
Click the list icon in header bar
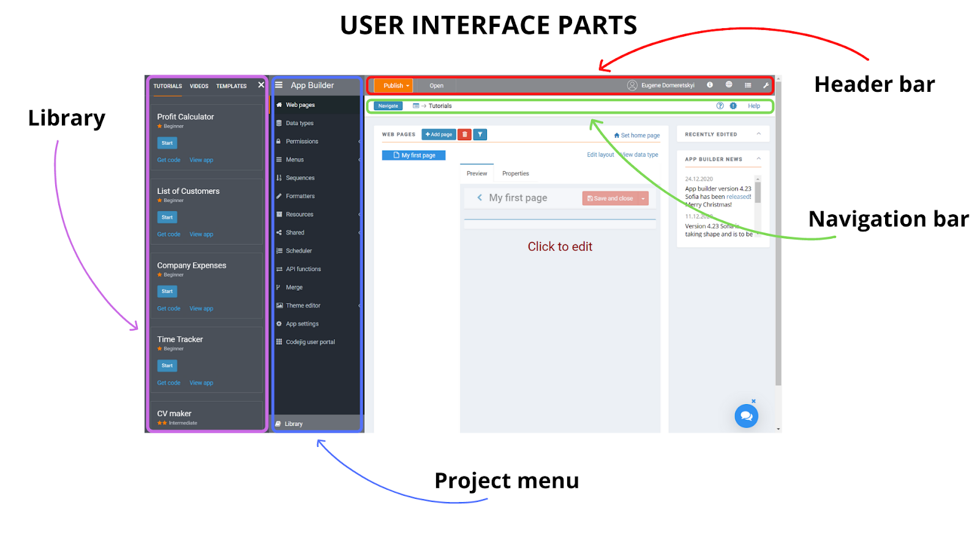tap(748, 85)
